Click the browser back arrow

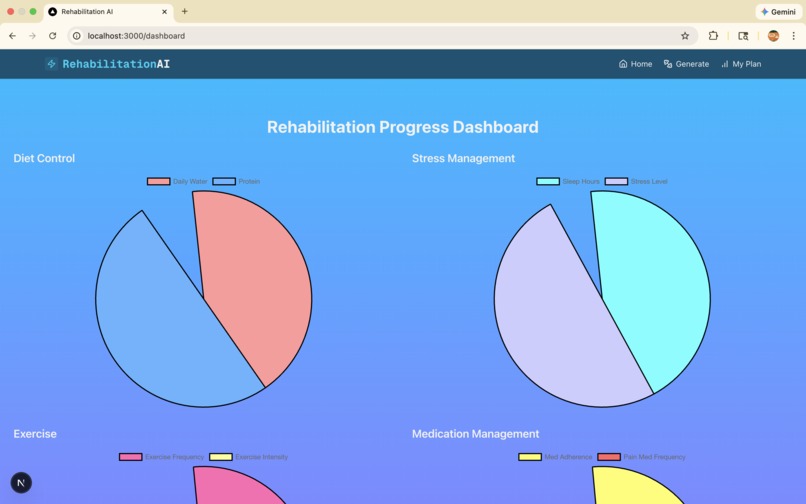pos(12,36)
